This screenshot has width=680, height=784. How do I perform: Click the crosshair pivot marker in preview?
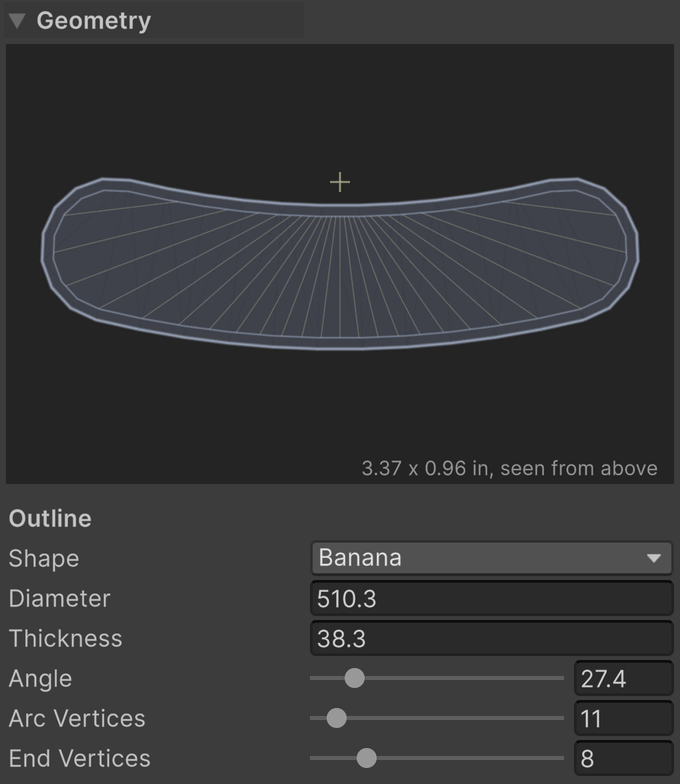[x=340, y=182]
